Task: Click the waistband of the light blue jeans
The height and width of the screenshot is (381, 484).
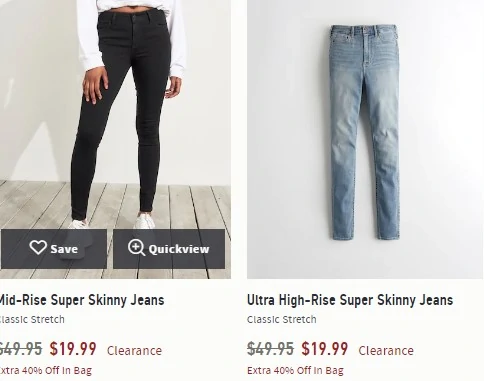Action: click(x=364, y=31)
